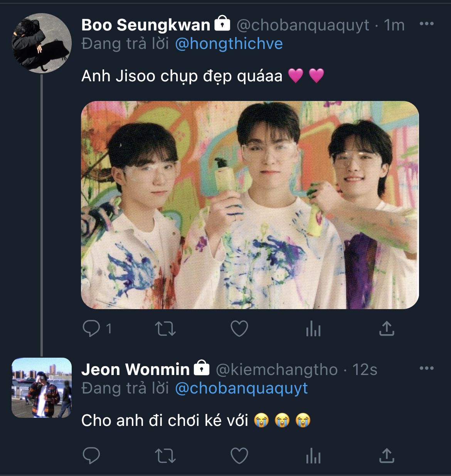Viewport: 451px width, 476px height.
Task: Open Jeon Wonmin's profile picture
Action: [42, 387]
